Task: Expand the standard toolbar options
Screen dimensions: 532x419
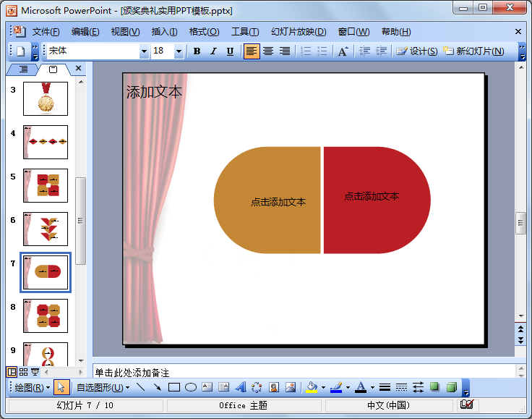Action: tap(35, 51)
